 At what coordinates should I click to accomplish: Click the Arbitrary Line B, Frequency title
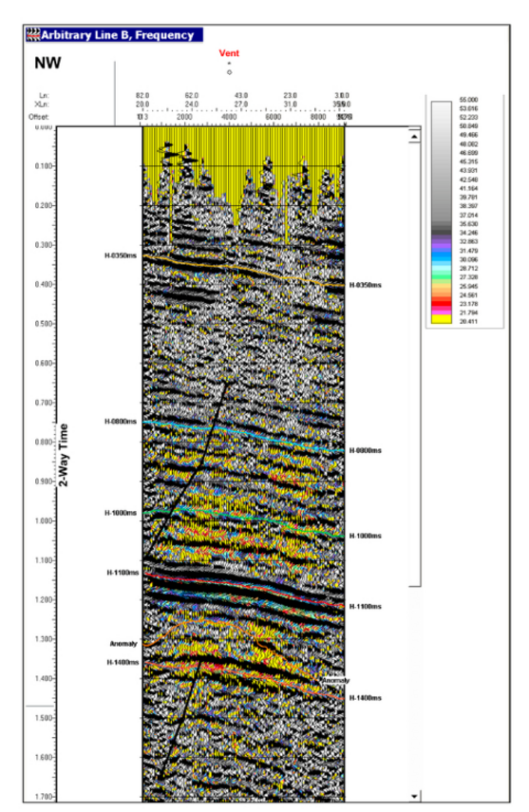[118, 35]
